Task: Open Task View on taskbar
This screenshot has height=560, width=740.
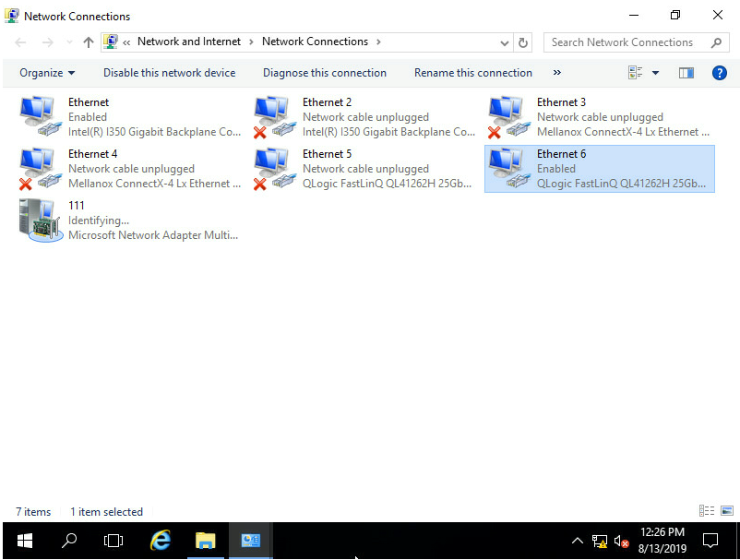Action: 113,541
